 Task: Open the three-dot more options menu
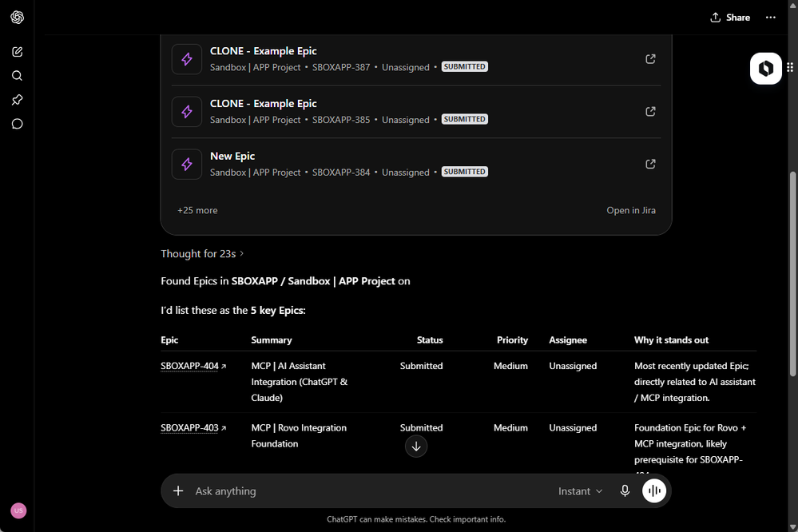coord(771,18)
